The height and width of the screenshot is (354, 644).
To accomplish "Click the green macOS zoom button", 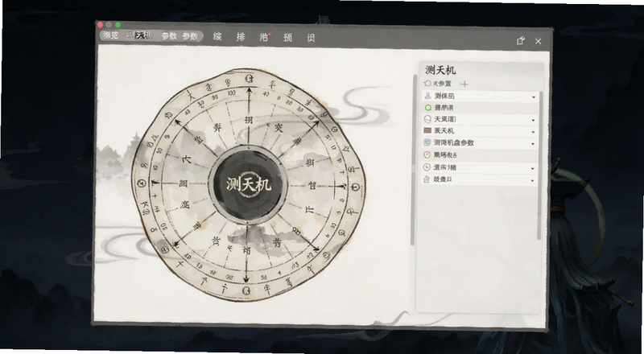I will coord(118,25).
